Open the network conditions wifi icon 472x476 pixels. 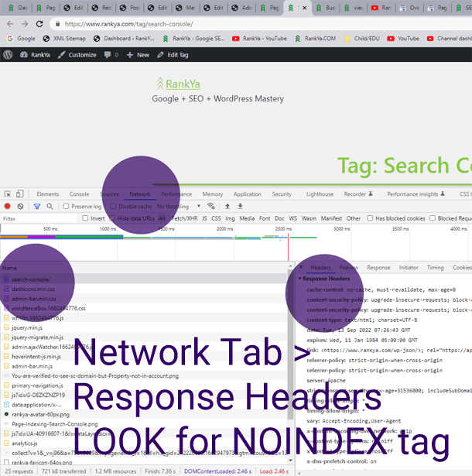coord(211,206)
